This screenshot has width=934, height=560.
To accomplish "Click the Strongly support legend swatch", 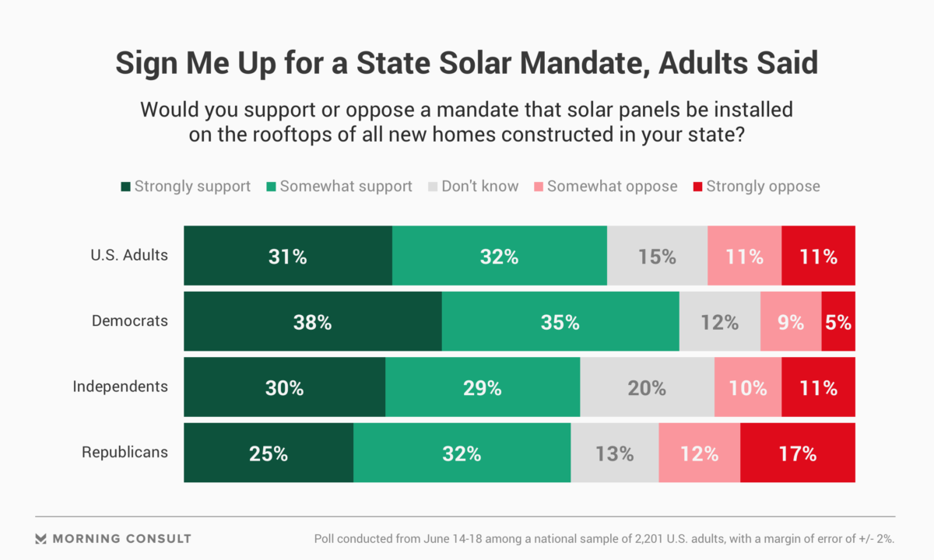I will [125, 187].
